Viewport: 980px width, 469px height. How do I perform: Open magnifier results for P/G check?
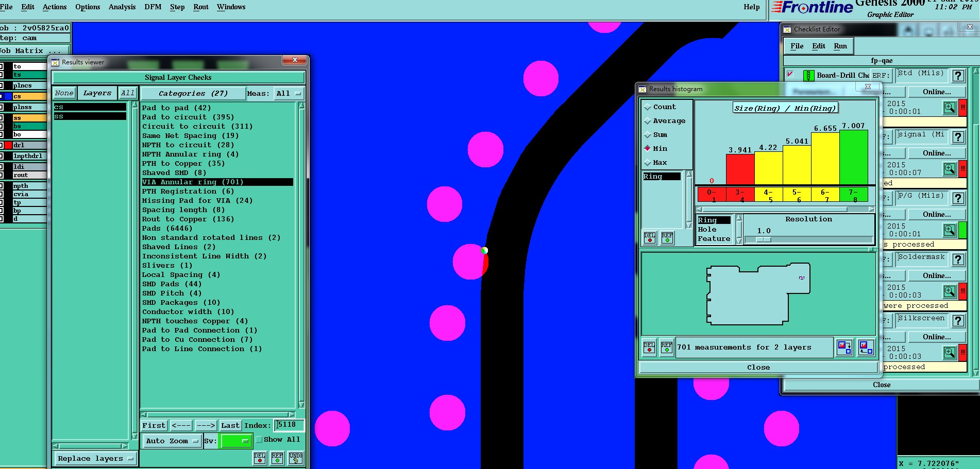pyautogui.click(x=950, y=230)
